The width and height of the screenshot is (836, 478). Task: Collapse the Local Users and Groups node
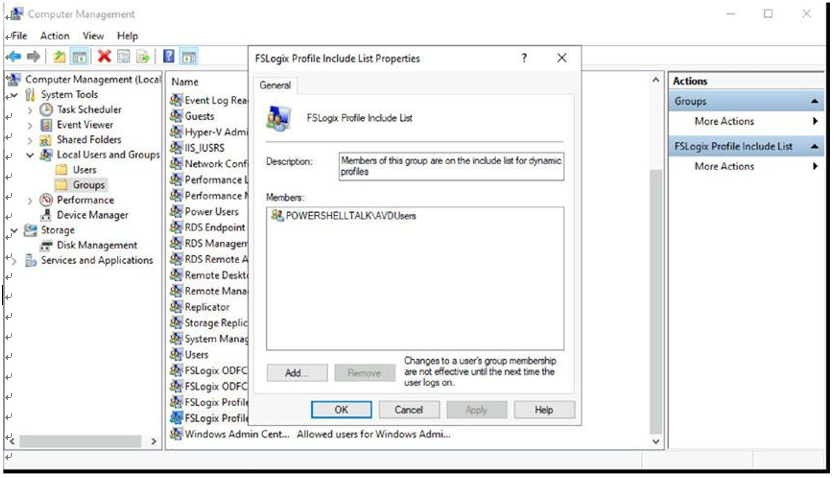30,155
